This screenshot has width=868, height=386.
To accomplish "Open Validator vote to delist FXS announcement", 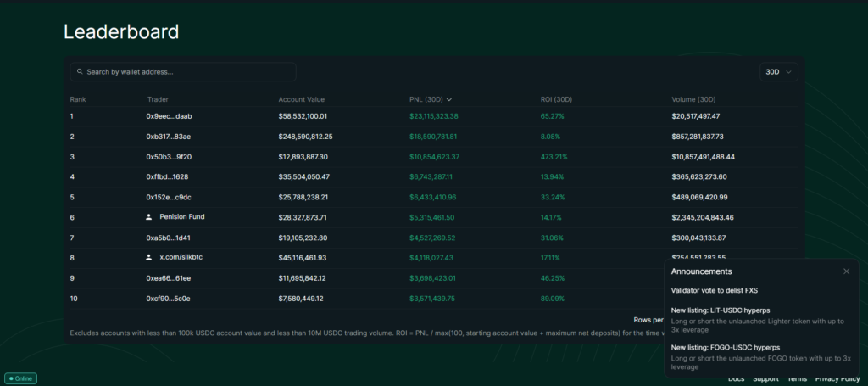I will (715, 291).
